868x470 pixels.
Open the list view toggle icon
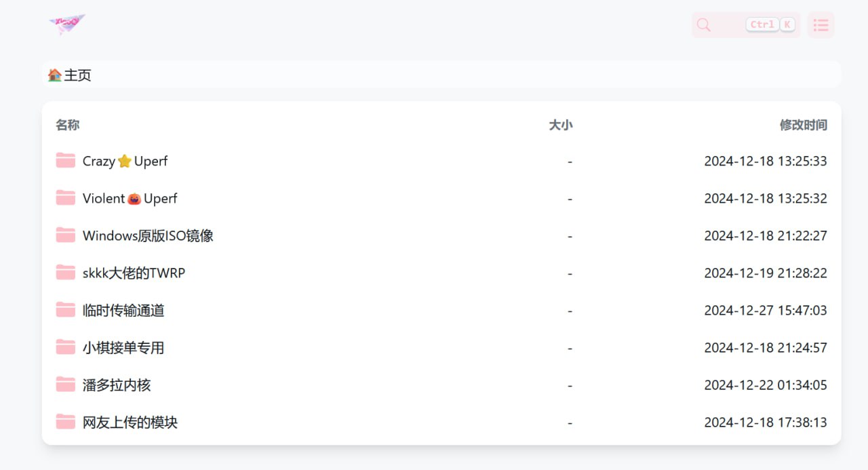point(821,25)
